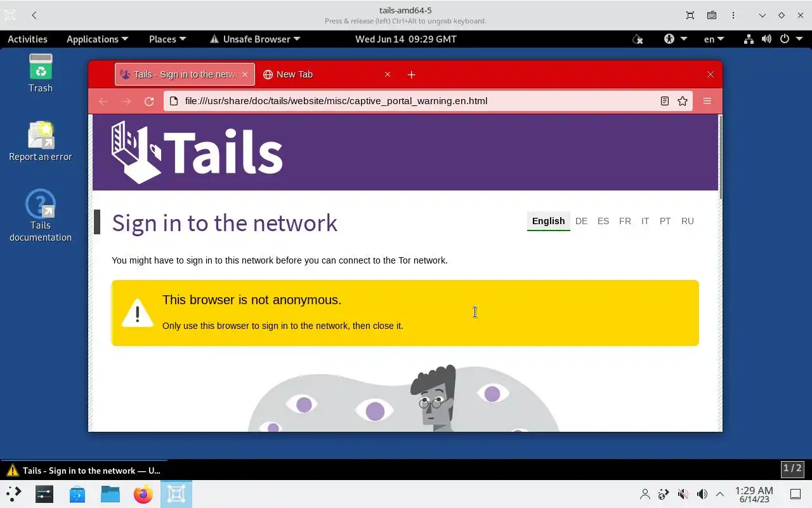Open the software store taskbar icon
Viewport: 812px width, 508px height.
pyautogui.click(x=77, y=494)
